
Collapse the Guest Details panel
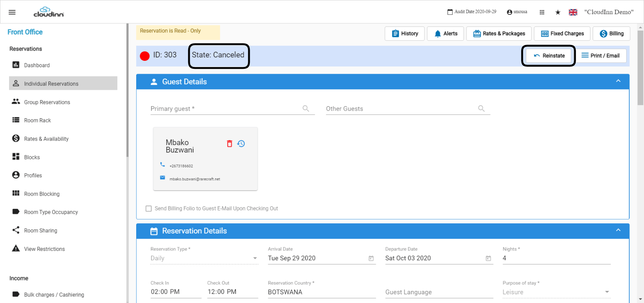click(x=618, y=81)
